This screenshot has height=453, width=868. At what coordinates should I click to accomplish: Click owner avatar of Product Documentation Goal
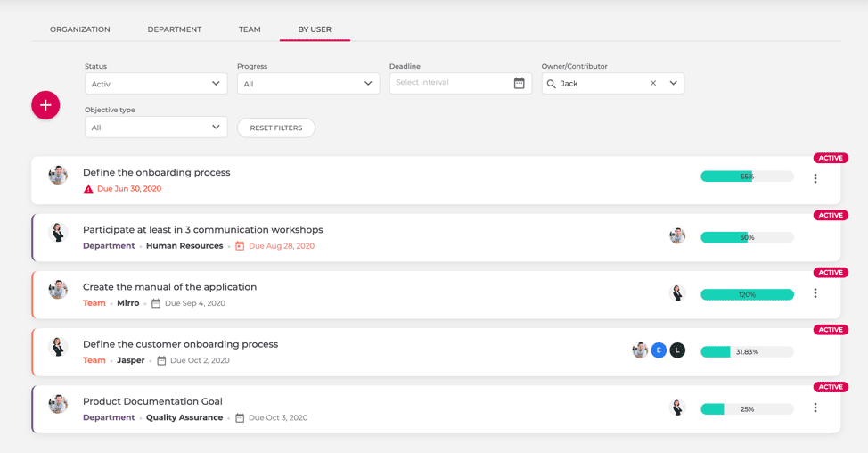pyautogui.click(x=58, y=404)
